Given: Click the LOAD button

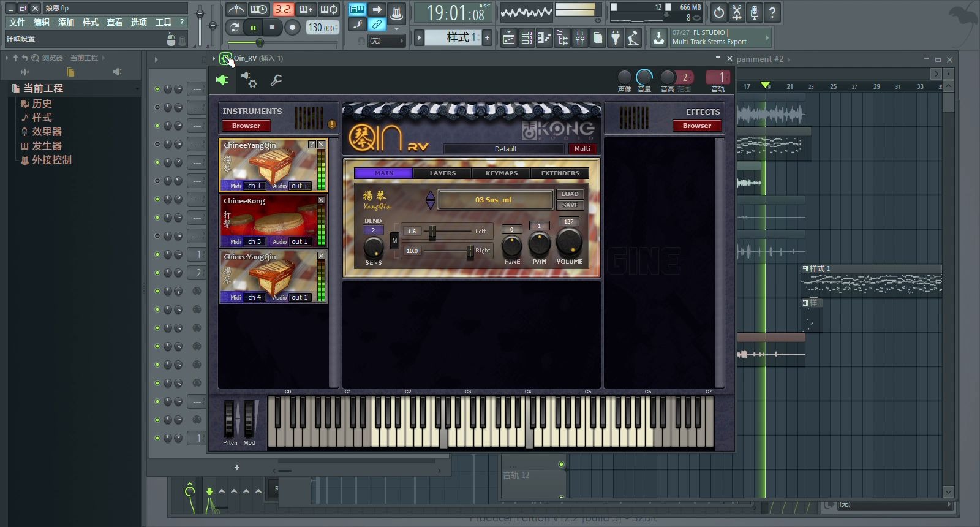Looking at the screenshot, I should click(x=570, y=194).
